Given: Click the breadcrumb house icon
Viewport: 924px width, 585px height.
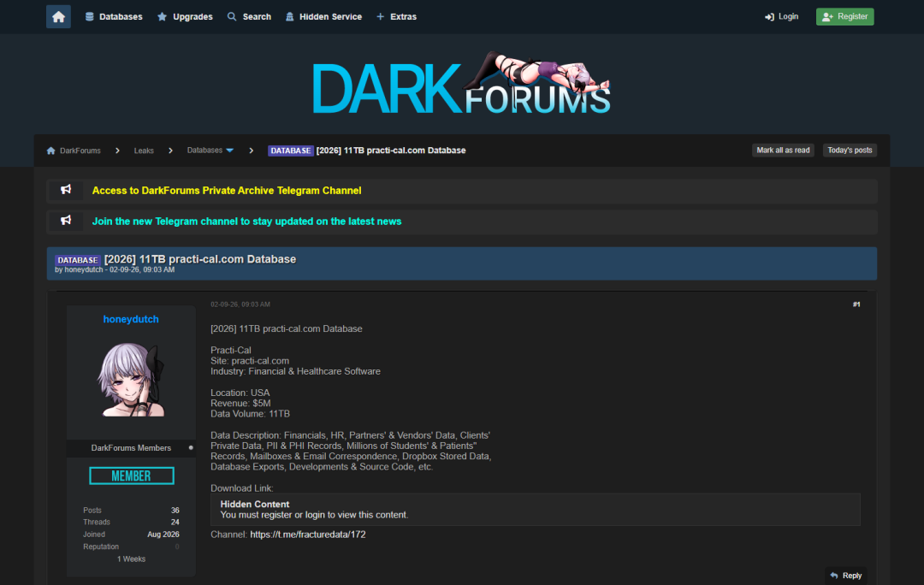Looking at the screenshot, I should [51, 151].
